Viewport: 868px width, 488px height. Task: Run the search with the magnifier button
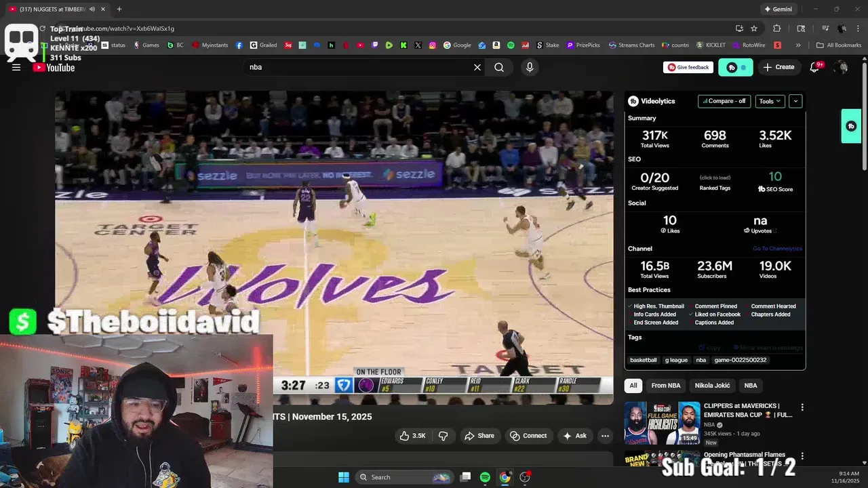[x=499, y=67]
